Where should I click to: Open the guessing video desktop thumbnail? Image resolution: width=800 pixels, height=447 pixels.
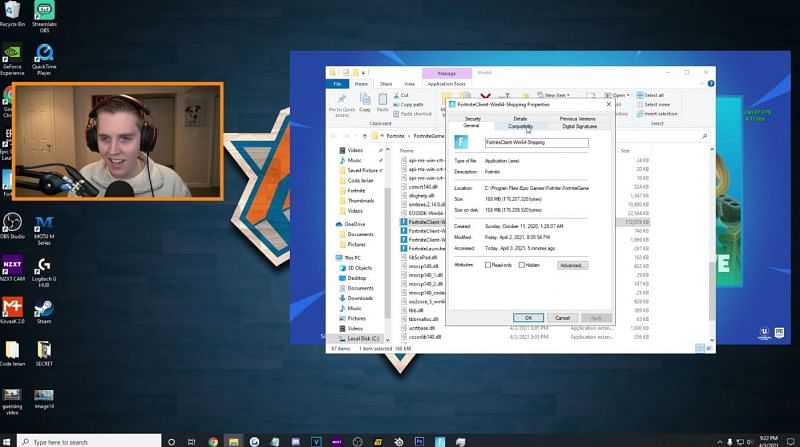coord(12,402)
